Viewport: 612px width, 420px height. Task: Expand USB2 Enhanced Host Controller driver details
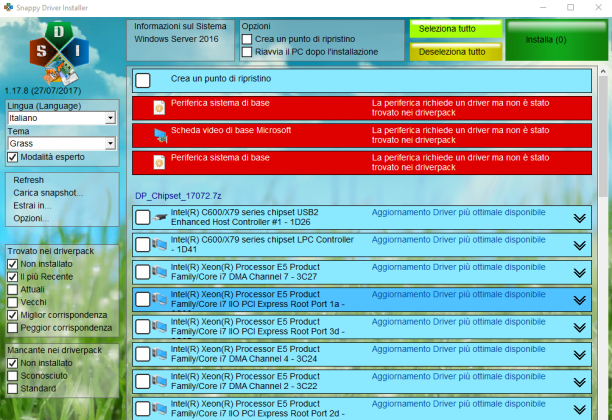(x=580, y=218)
